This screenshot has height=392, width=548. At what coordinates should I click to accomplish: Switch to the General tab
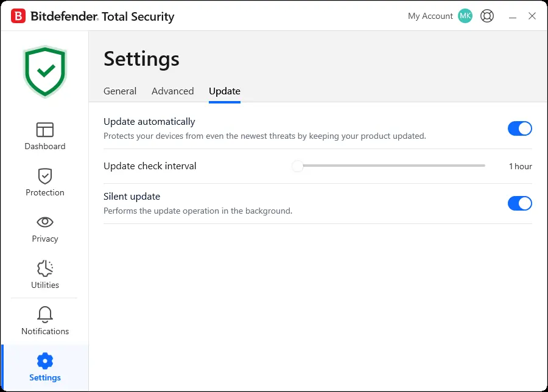[120, 91]
